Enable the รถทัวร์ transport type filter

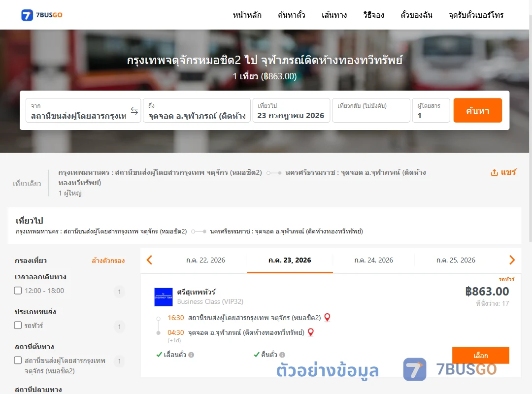(18, 325)
